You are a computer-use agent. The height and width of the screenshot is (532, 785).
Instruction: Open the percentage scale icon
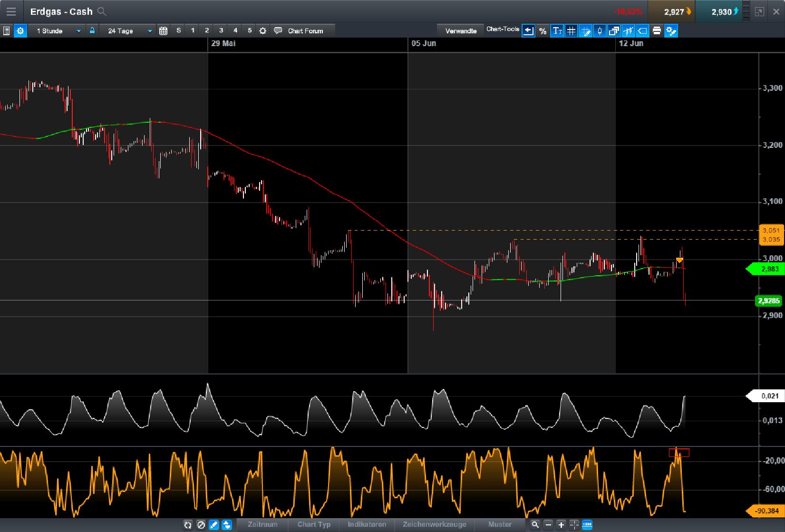[542, 30]
